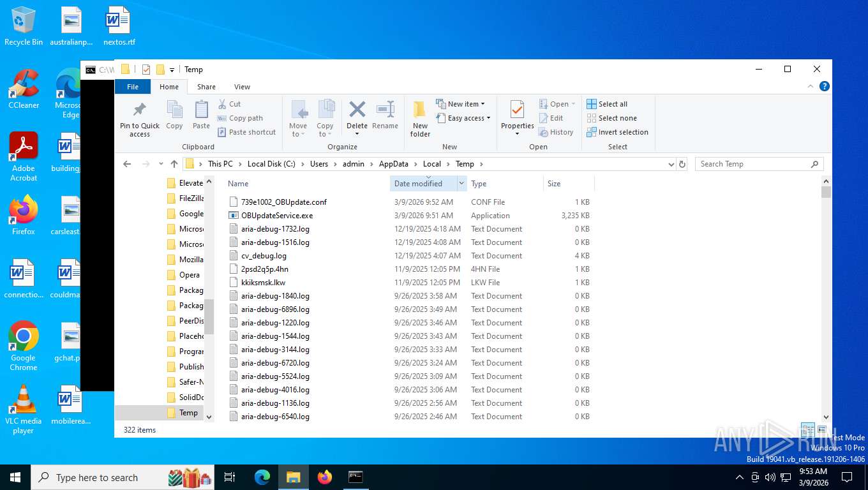The height and width of the screenshot is (490, 868).
Task: Sort by Name column header
Action: pos(306,183)
